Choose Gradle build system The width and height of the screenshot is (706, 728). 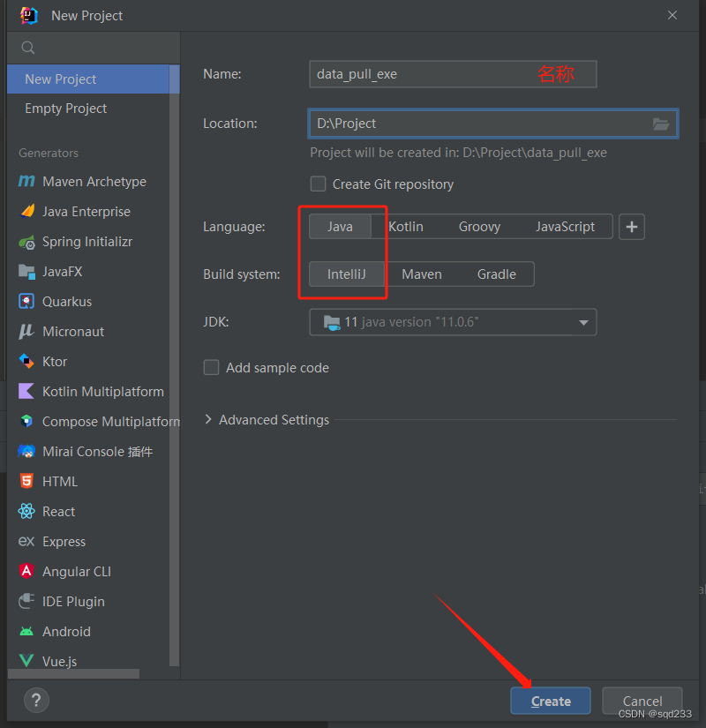[x=497, y=274]
